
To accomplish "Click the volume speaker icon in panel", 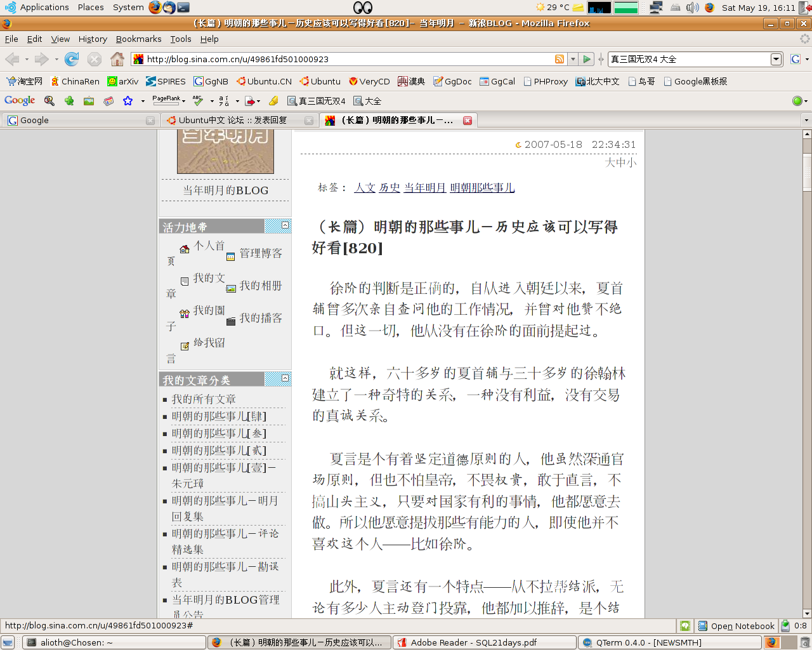I will click(693, 8).
